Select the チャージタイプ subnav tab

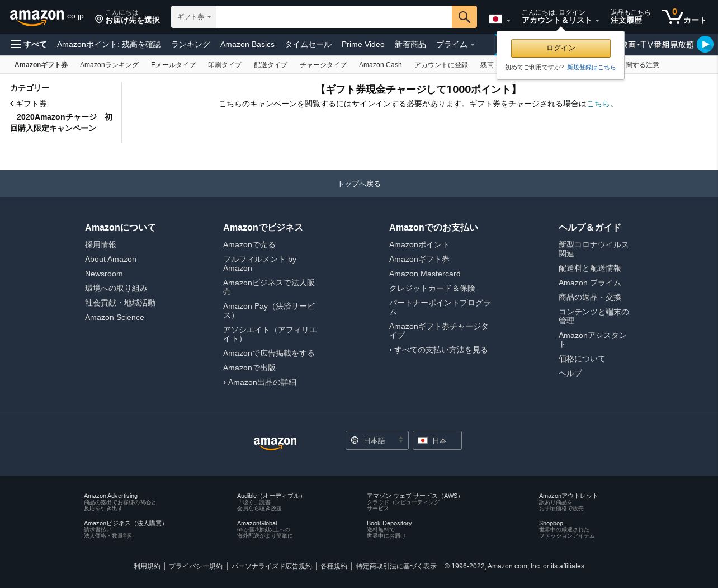click(x=323, y=65)
